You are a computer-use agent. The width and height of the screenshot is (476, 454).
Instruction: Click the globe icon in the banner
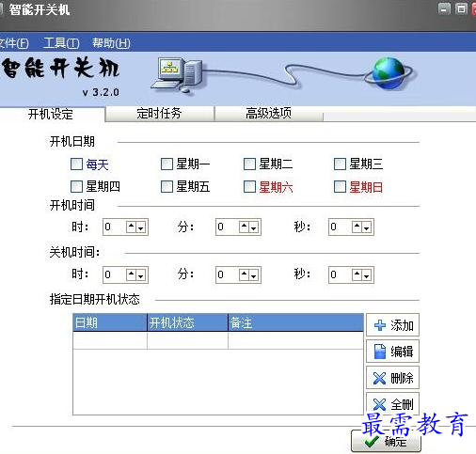point(389,73)
